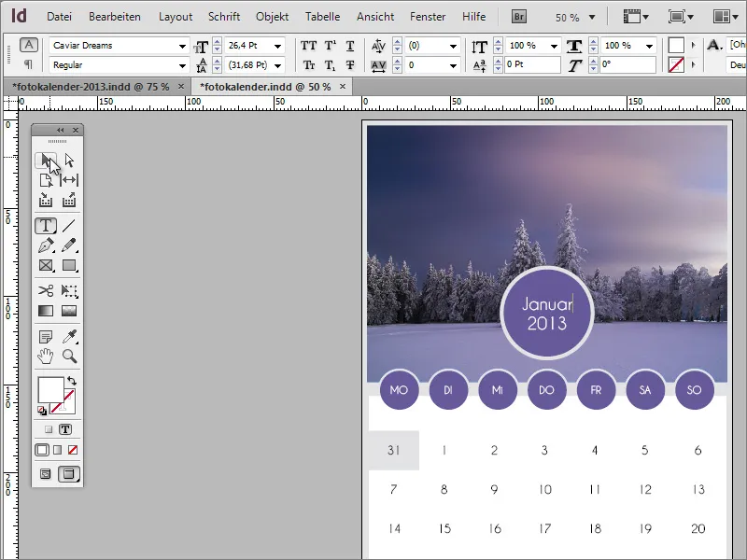
Task: Open the vertical scale 100 % dropdown
Action: click(554, 46)
